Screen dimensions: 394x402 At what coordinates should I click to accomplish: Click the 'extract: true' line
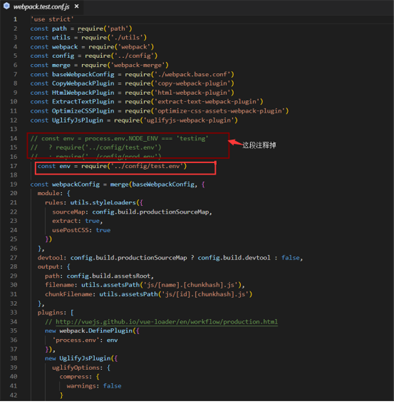pyautogui.click(x=77, y=221)
